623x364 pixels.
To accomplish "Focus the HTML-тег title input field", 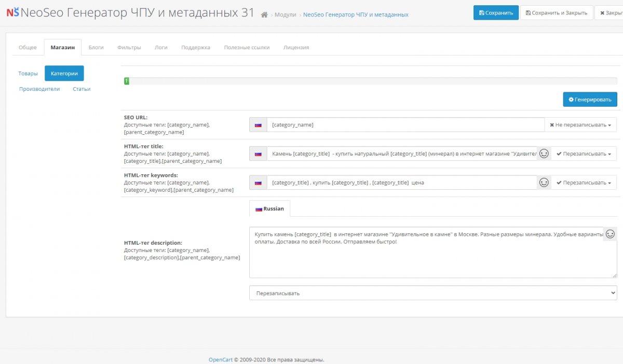I will pyautogui.click(x=402, y=154).
